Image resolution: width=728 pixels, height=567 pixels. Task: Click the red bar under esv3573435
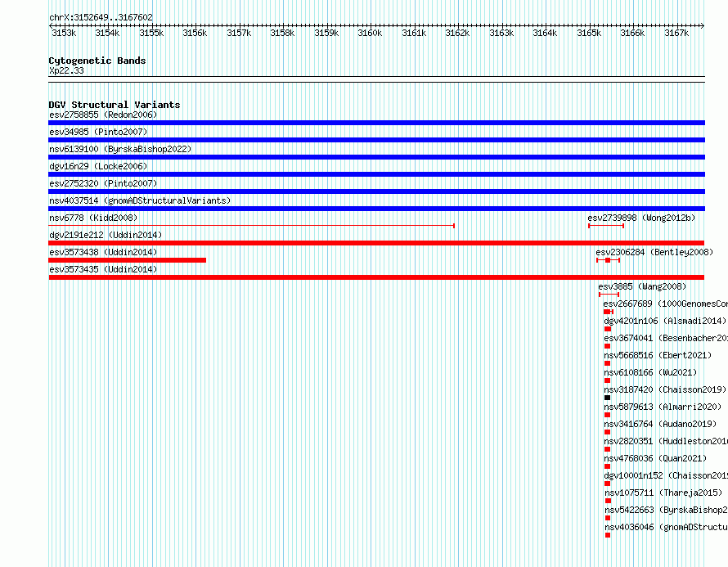(x=376, y=277)
